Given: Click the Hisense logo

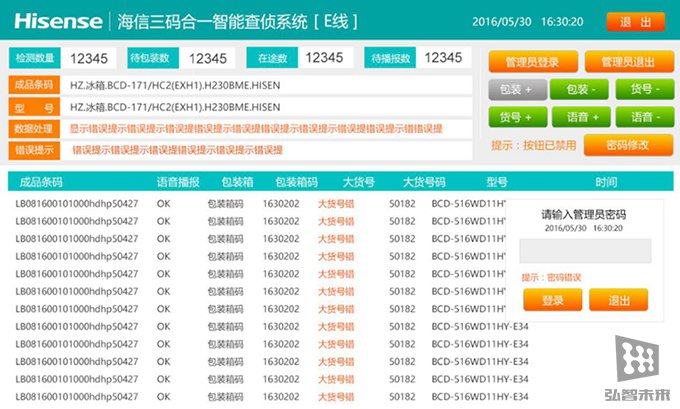Looking at the screenshot, I should 59,21.
